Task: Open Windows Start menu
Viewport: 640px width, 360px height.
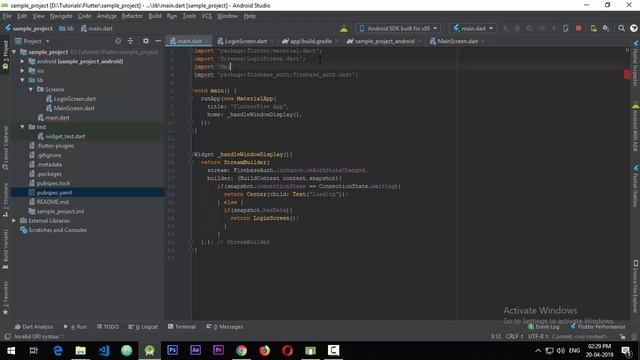Action: (11, 351)
